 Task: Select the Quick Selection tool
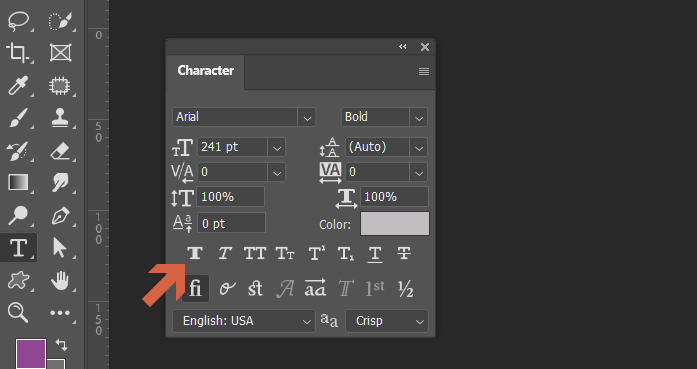coord(60,21)
